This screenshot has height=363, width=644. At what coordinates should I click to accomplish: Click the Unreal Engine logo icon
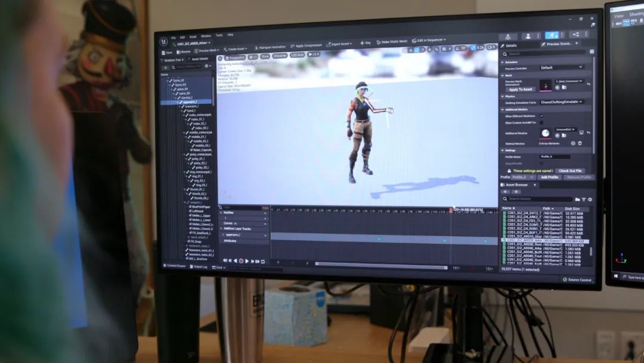tap(163, 42)
